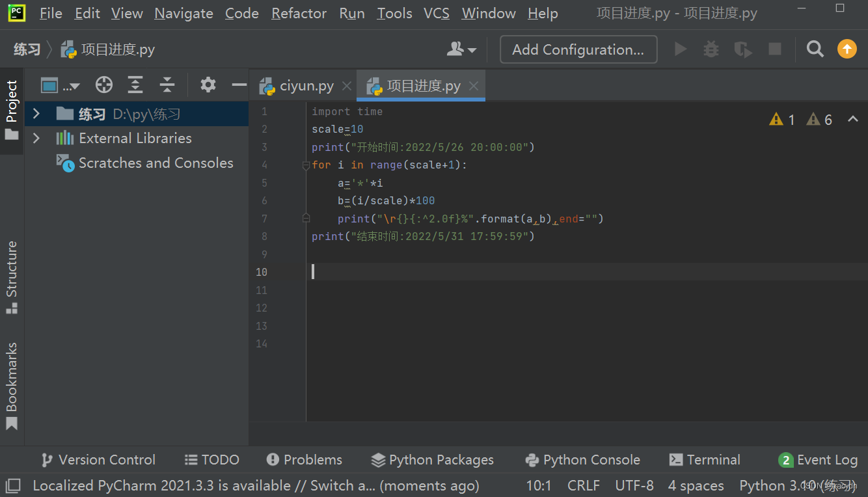This screenshot has width=868, height=497.
Task: Select the Run with Coverage icon
Action: [x=743, y=49]
